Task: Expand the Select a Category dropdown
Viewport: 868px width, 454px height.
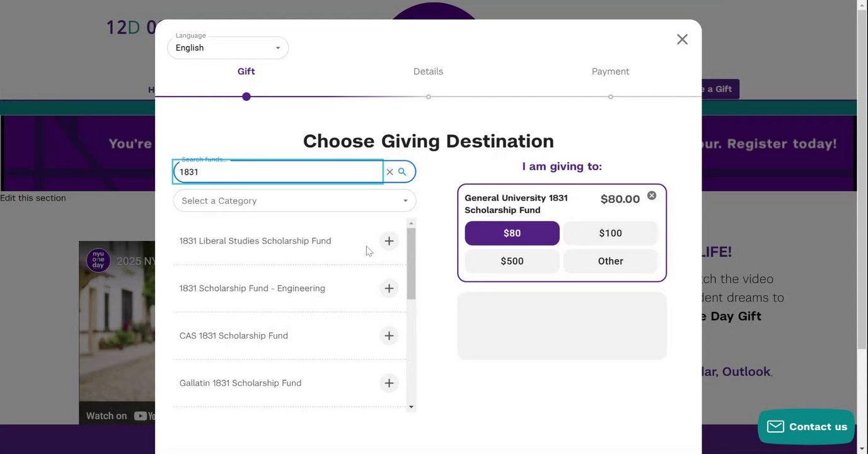Action: pyautogui.click(x=294, y=201)
